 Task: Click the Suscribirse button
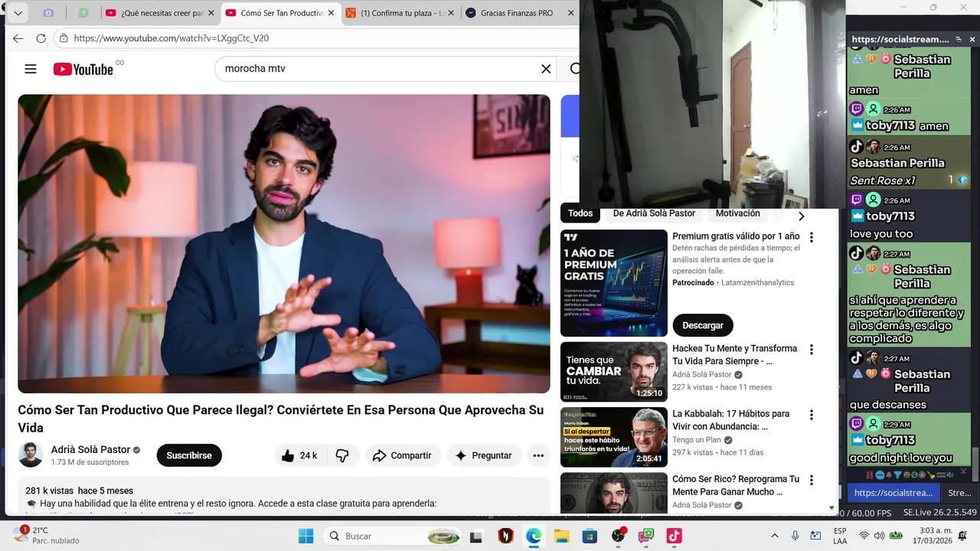click(189, 455)
